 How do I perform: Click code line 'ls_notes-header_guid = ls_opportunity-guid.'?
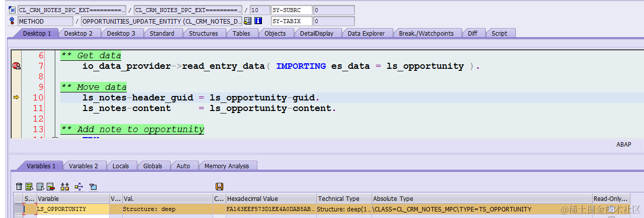coord(201,97)
